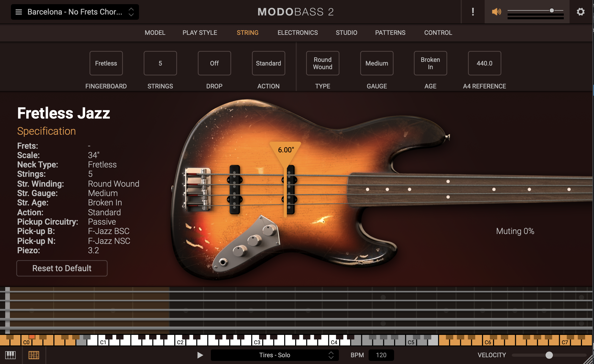Toggle the Drop setting from Off

coord(214,63)
